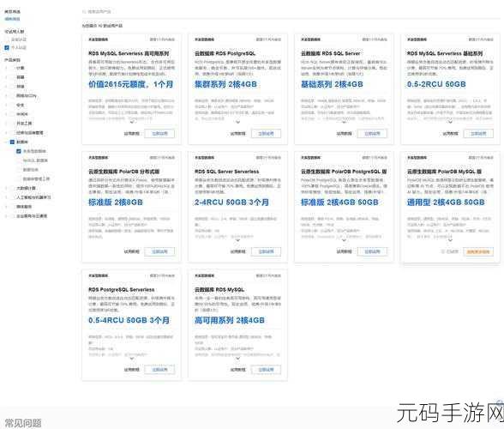Viewport: 504px width, 429px height.
Task: Select the 开发工具 category row
Action: 24,124
